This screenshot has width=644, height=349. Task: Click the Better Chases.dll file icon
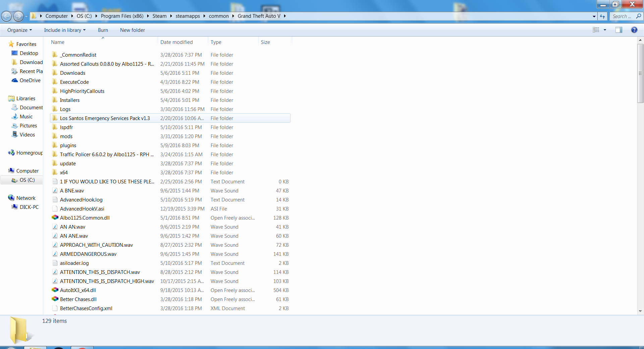pos(55,299)
